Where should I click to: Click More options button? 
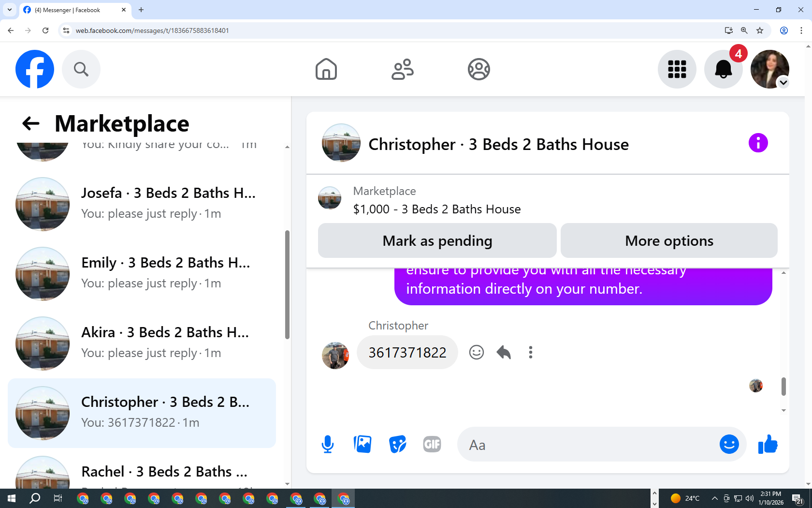tap(669, 240)
